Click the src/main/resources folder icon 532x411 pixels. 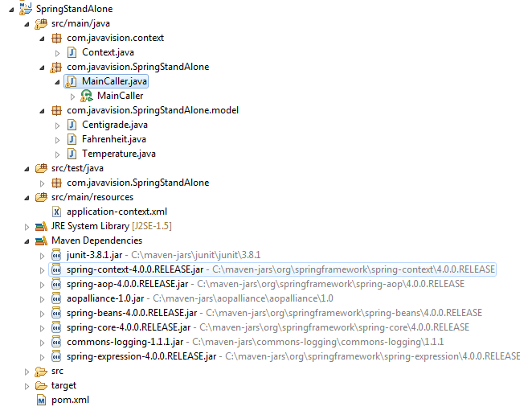click(x=41, y=197)
